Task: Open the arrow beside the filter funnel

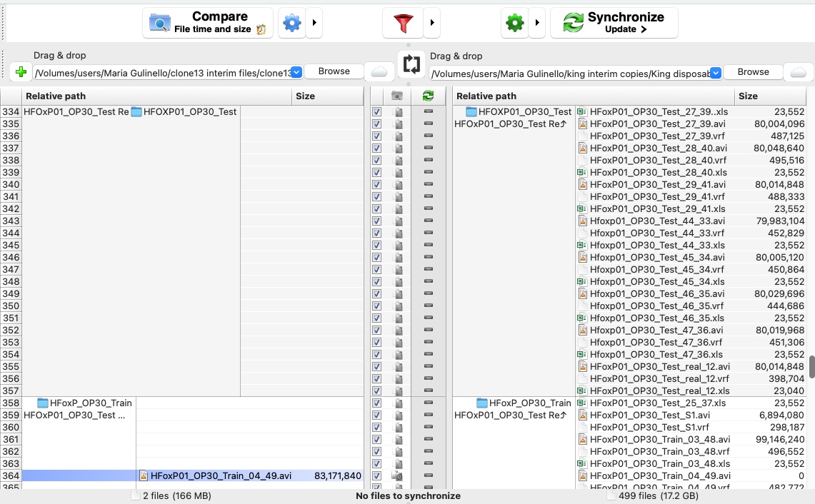Action: pyautogui.click(x=432, y=23)
